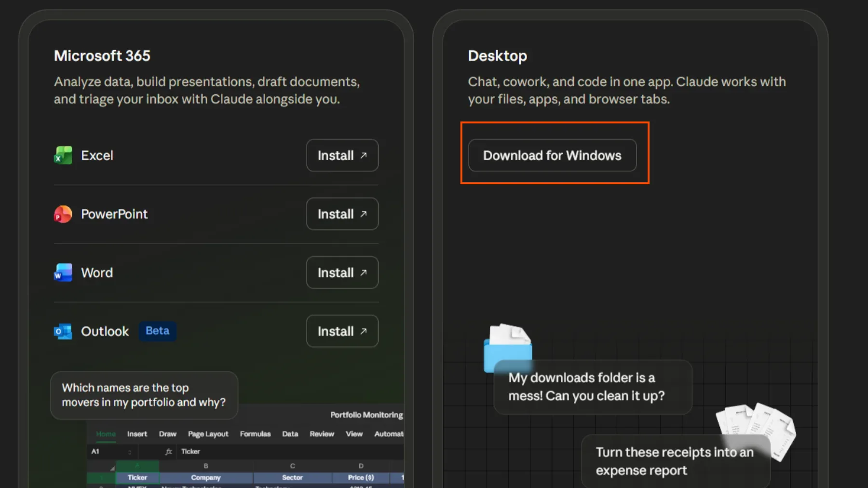The image size is (868, 488).
Task: Click the Excel app icon
Action: [63, 155]
